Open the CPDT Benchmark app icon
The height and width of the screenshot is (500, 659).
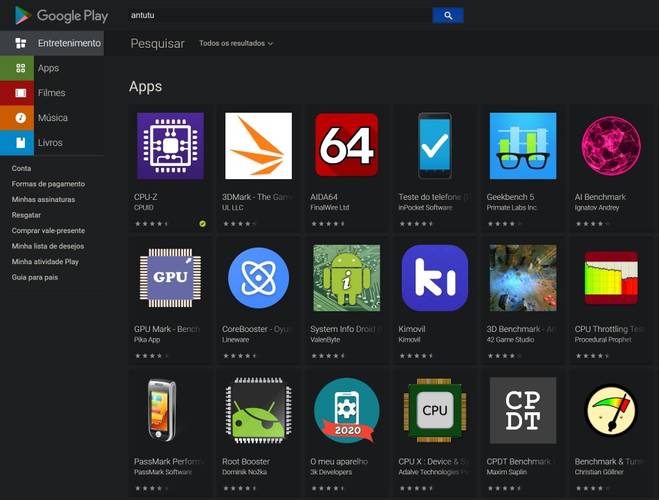(x=523, y=411)
